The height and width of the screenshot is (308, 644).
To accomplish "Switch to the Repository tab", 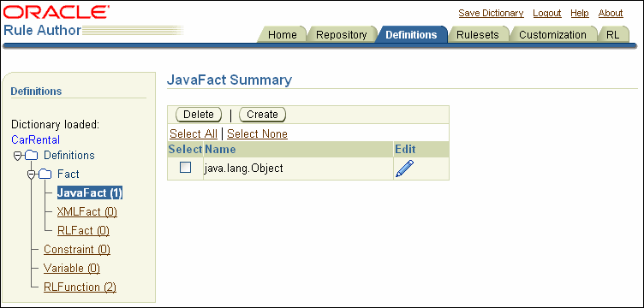I will click(342, 35).
